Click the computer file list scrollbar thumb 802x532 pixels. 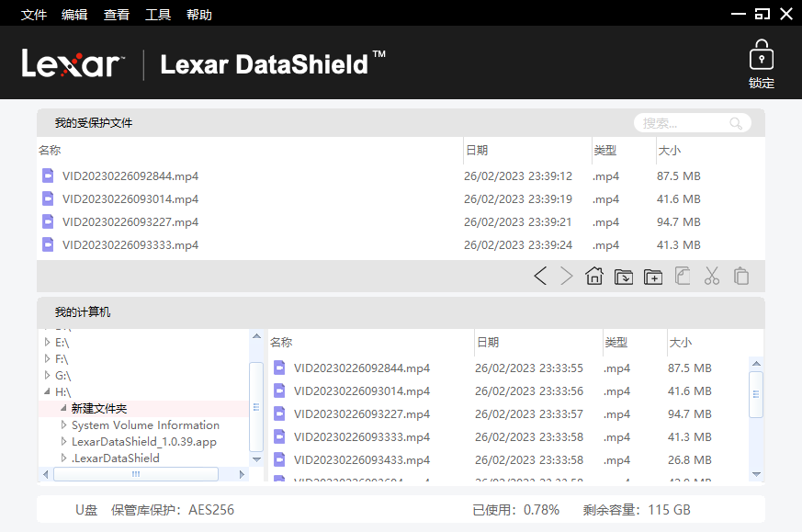coord(756,394)
